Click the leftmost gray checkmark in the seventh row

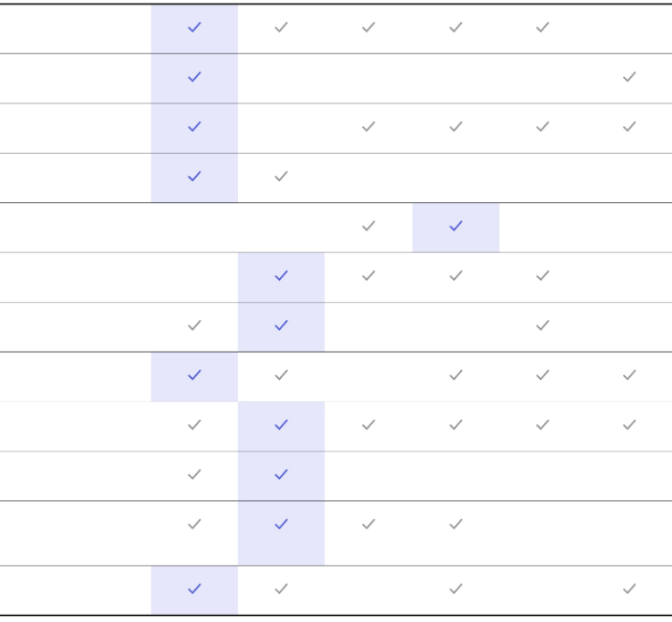tap(194, 325)
